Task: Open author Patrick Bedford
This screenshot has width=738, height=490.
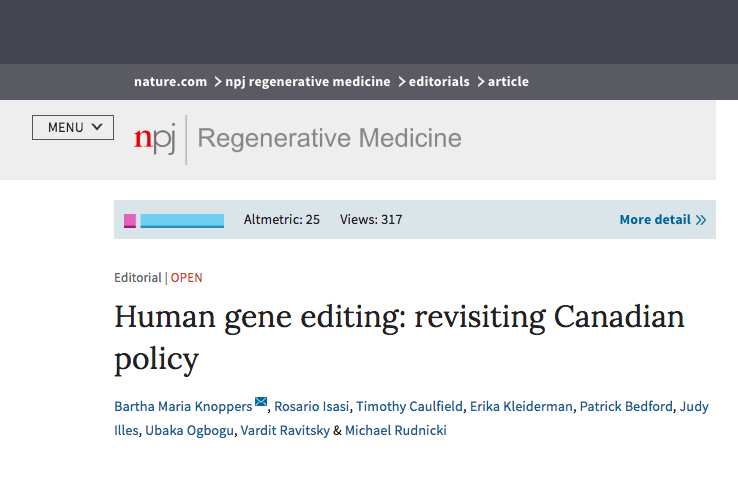Action: tap(626, 407)
